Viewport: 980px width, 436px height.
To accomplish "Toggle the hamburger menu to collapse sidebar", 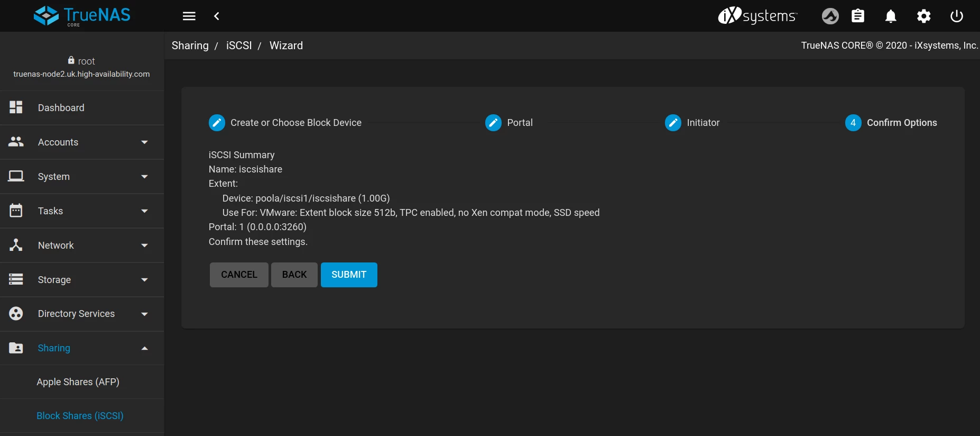I will (189, 16).
